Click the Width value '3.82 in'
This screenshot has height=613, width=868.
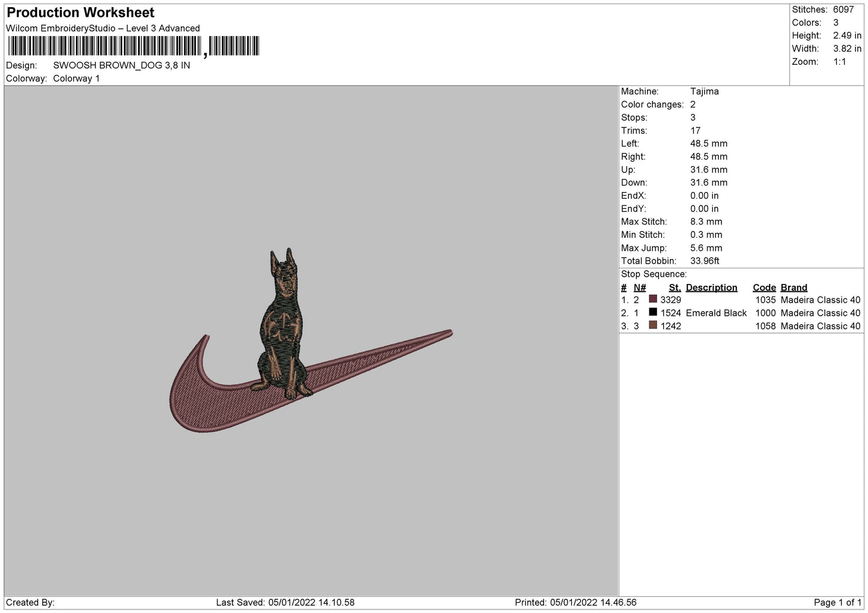847,49
